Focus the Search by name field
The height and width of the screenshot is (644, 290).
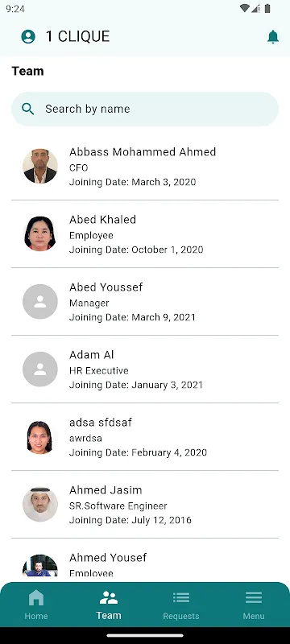pyautogui.click(x=145, y=109)
